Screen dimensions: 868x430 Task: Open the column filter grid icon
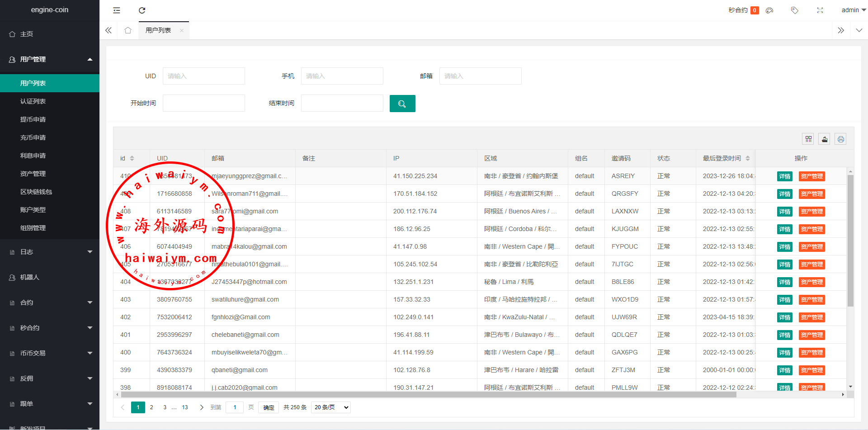[x=808, y=139]
